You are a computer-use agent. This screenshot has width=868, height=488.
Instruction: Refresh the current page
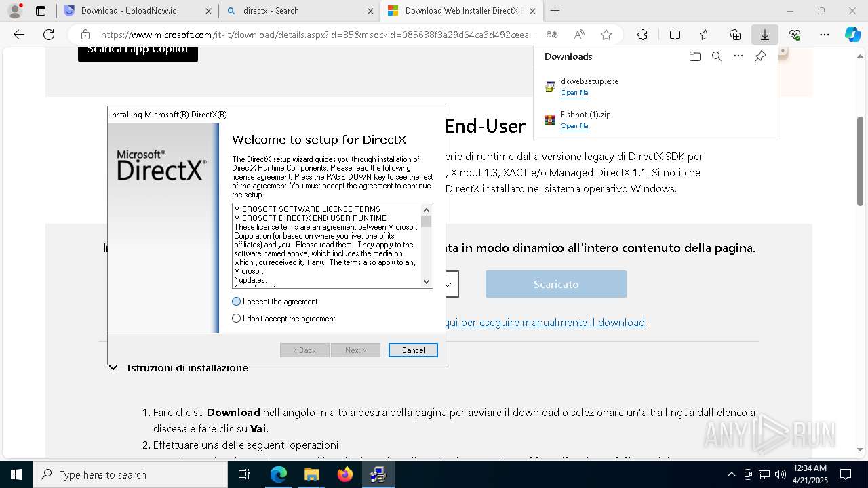pyautogui.click(x=49, y=35)
